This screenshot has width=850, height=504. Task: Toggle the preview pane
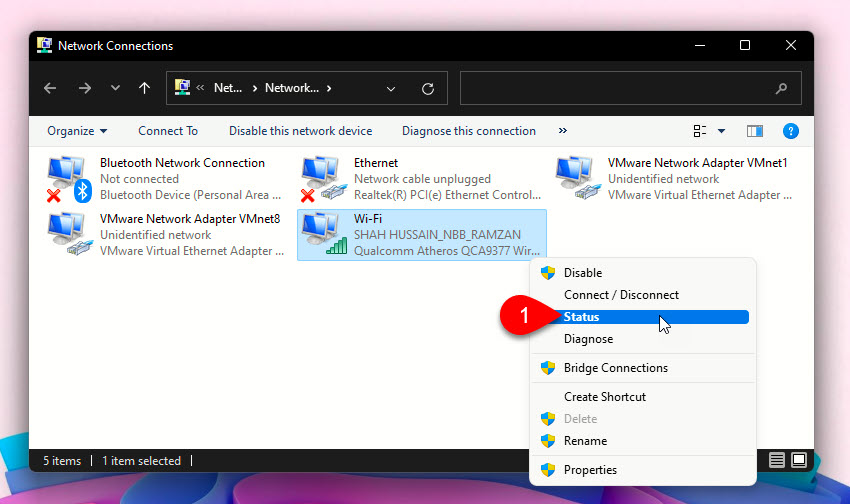[x=755, y=131]
